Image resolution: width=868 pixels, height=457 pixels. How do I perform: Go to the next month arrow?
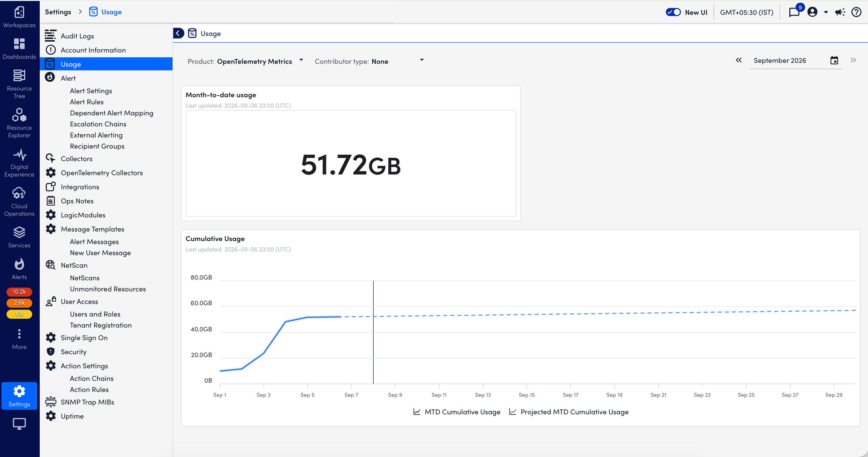point(853,60)
